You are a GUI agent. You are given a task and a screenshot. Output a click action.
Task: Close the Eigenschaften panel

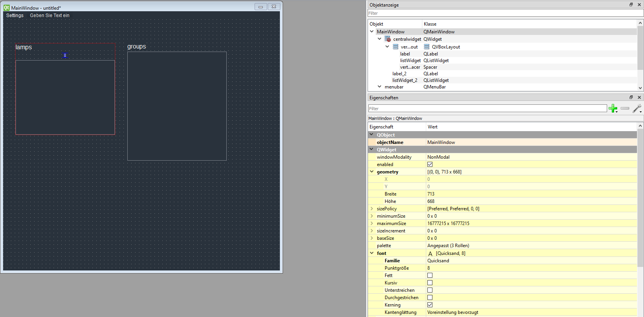click(x=639, y=97)
